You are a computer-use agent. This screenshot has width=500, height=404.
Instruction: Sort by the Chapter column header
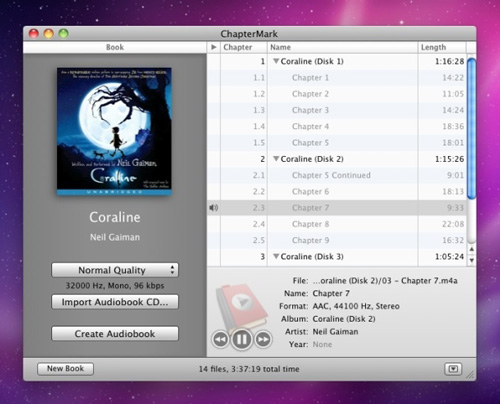244,47
